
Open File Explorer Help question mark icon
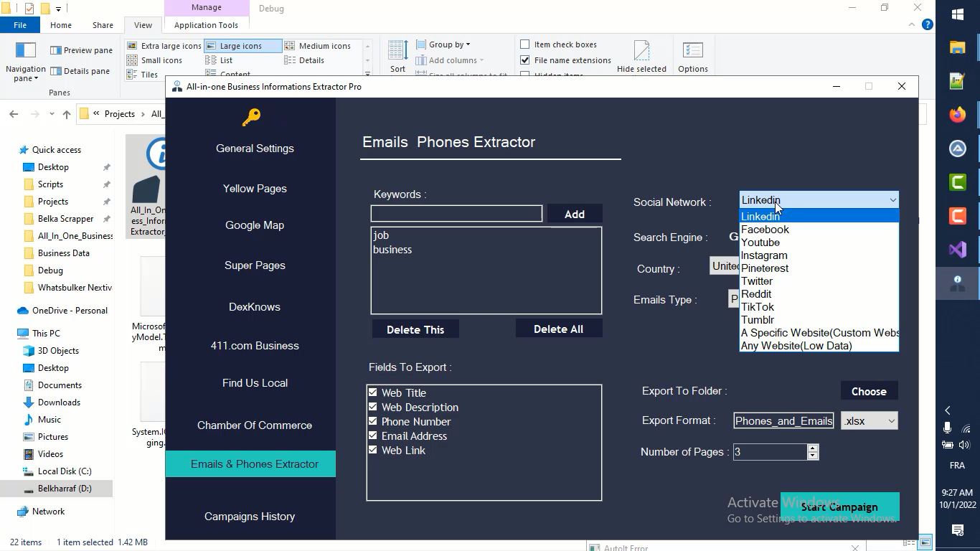927,24
